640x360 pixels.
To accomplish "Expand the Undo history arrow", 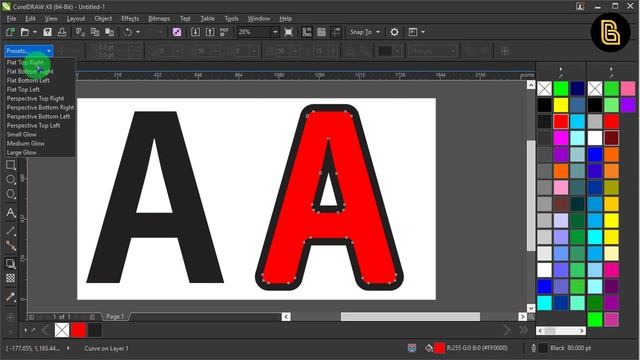I will coord(138,32).
